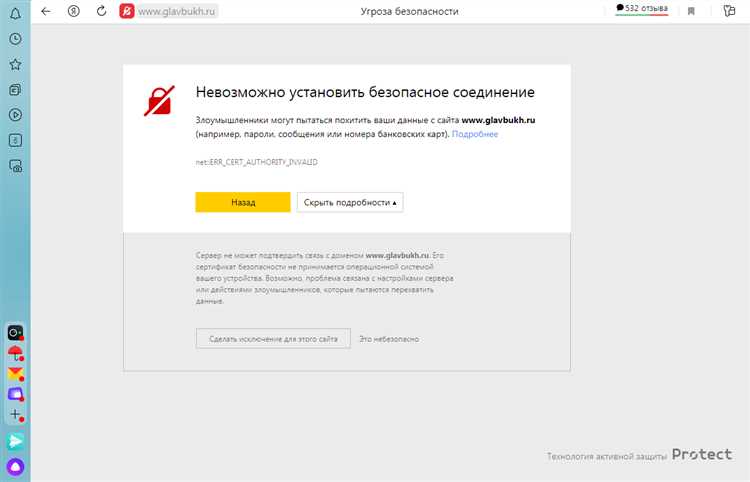The image size is (750, 482).
Task: Click the yellow Назад button
Action: [x=243, y=202]
